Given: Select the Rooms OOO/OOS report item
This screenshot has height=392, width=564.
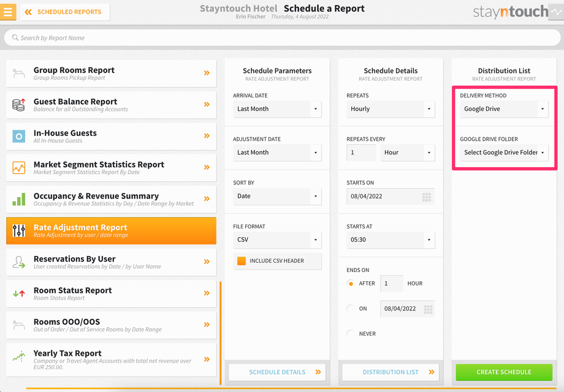Looking at the screenshot, I should coord(111,325).
